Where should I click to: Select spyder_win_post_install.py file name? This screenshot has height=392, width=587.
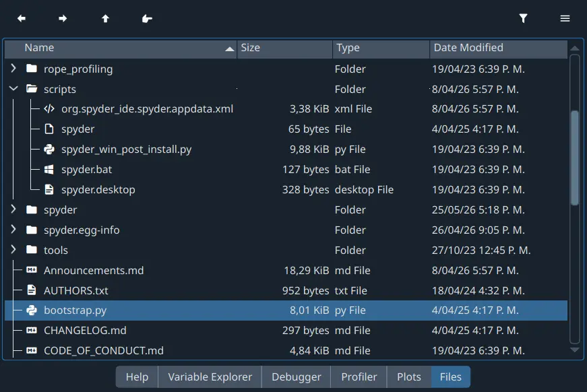[127, 150]
